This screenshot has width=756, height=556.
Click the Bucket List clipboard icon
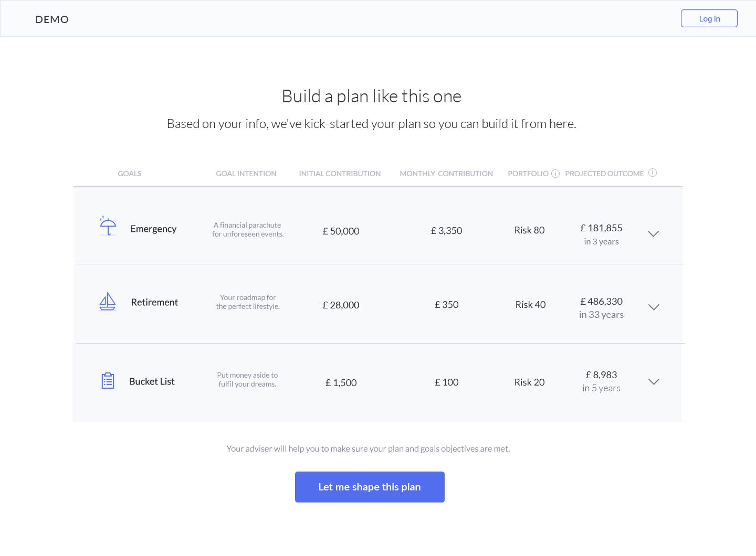(108, 381)
